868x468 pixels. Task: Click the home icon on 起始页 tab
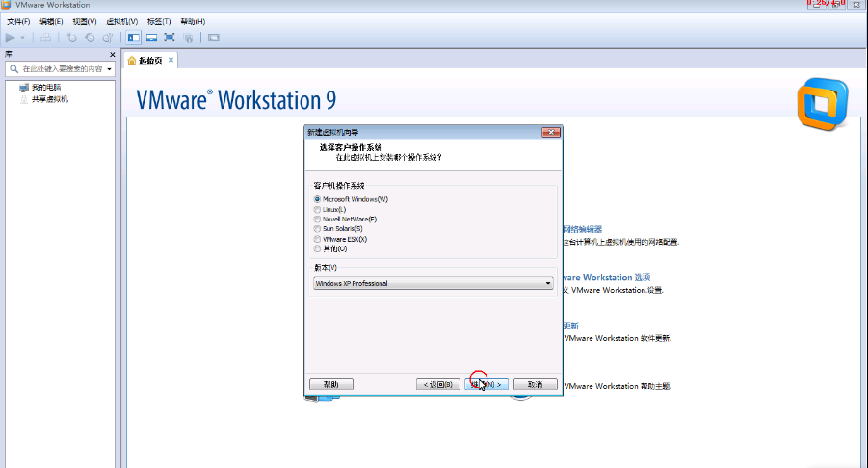pyautogui.click(x=132, y=61)
